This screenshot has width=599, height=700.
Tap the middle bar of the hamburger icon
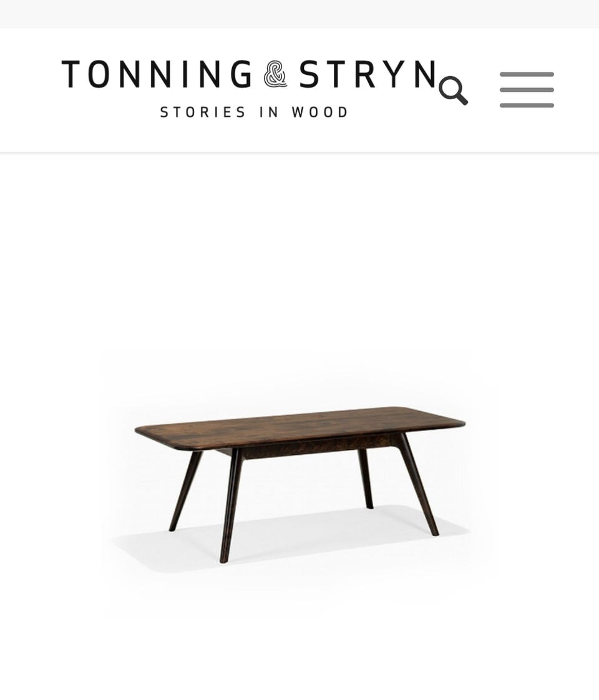[x=527, y=90]
